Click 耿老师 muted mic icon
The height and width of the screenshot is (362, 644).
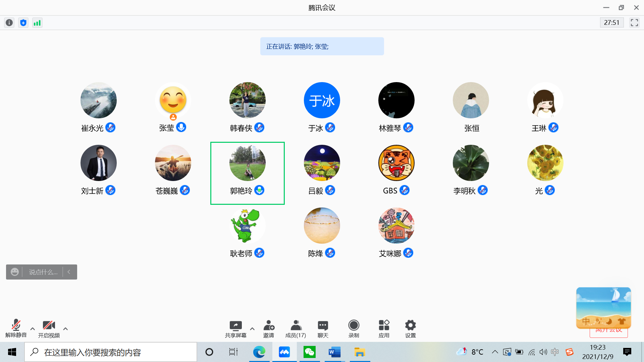tap(259, 253)
